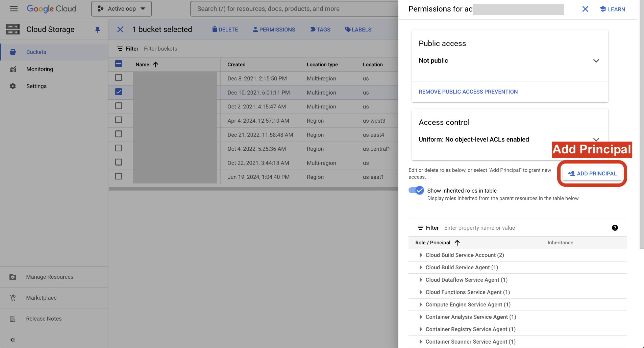Delete the selected bucket
Screen dimensions: 644x348
[225, 30]
